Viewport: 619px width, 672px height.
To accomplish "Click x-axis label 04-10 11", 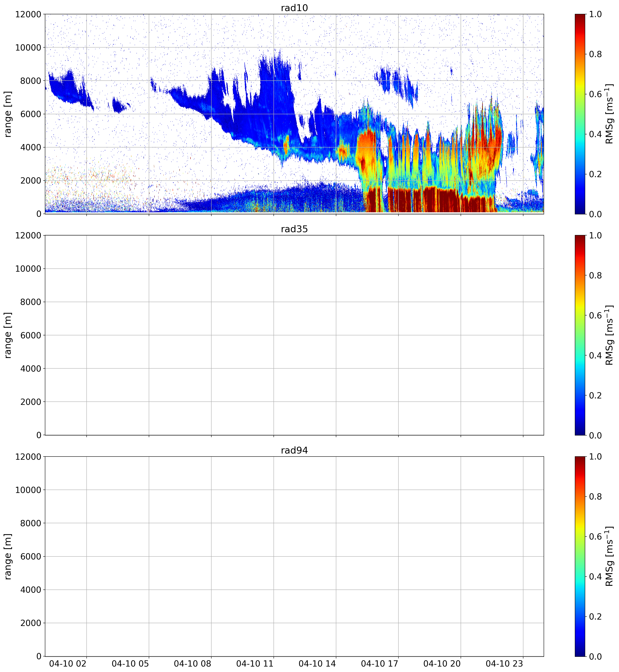I will 255,664.
